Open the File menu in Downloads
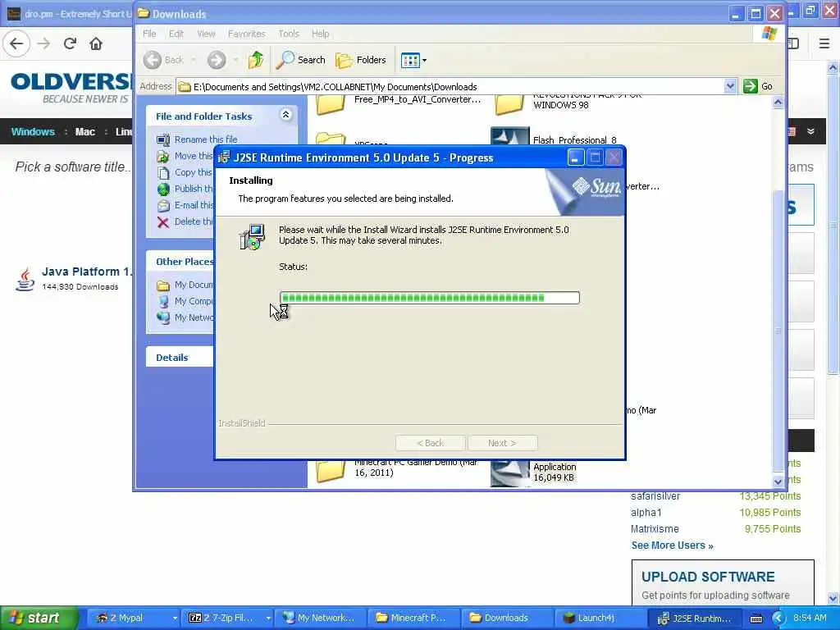 tap(149, 34)
